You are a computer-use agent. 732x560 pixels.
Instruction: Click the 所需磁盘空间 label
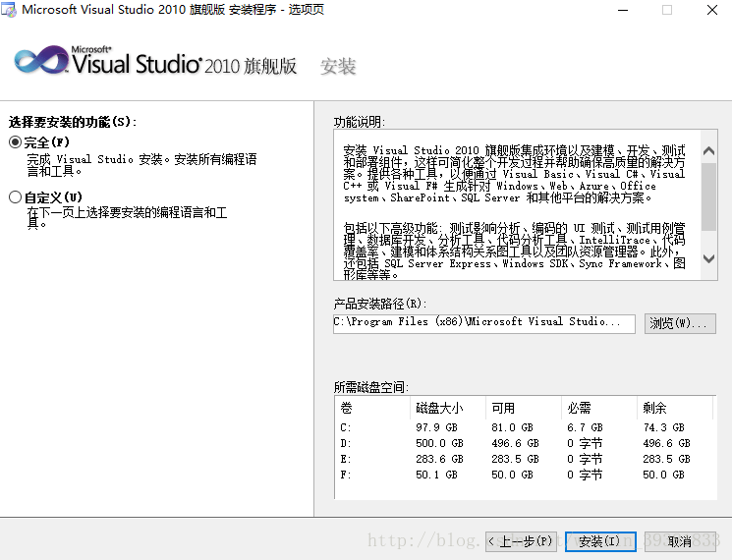371,387
